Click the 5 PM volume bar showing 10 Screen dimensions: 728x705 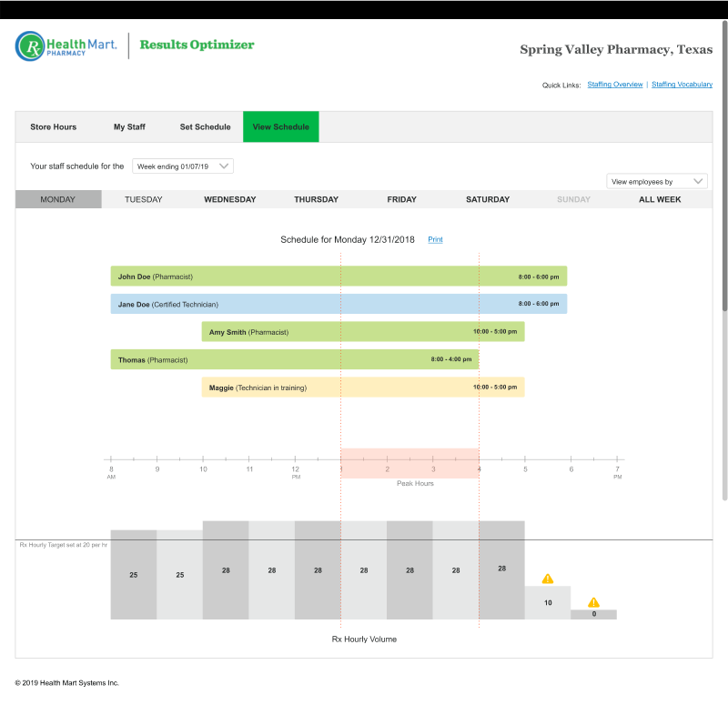[x=548, y=602]
